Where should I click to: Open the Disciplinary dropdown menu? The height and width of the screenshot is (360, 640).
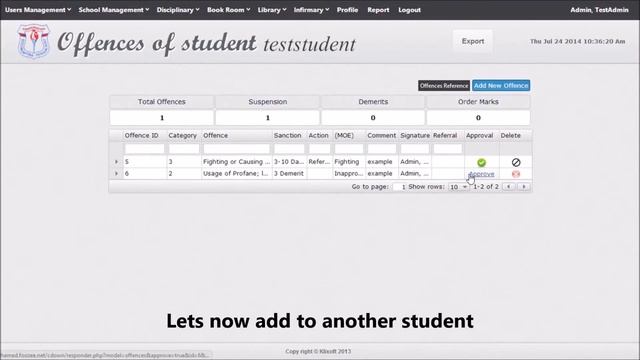(178, 10)
